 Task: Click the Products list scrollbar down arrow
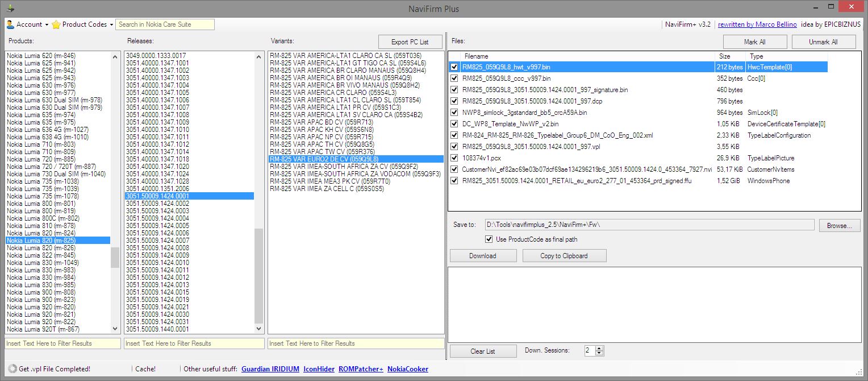point(115,328)
